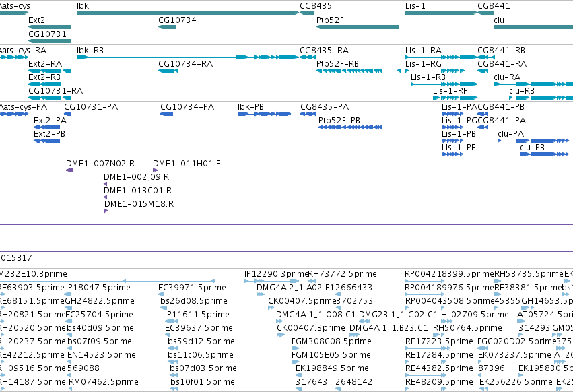Click the CG8435-PA protein label
573x392 pixels.
click(325, 107)
